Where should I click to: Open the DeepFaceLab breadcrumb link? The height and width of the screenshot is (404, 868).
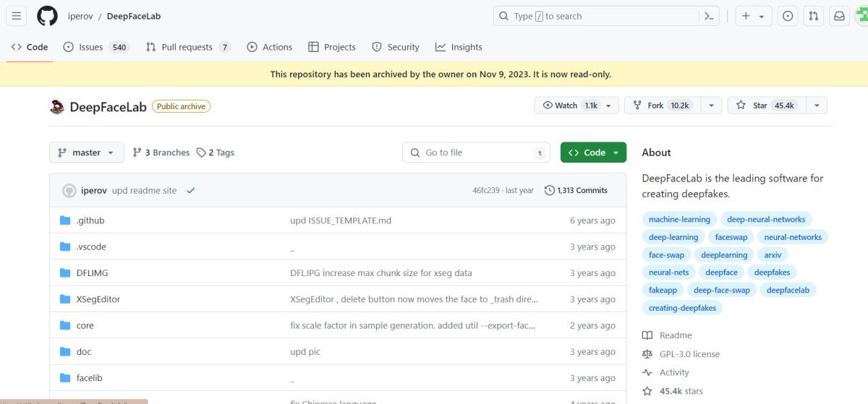(x=132, y=16)
